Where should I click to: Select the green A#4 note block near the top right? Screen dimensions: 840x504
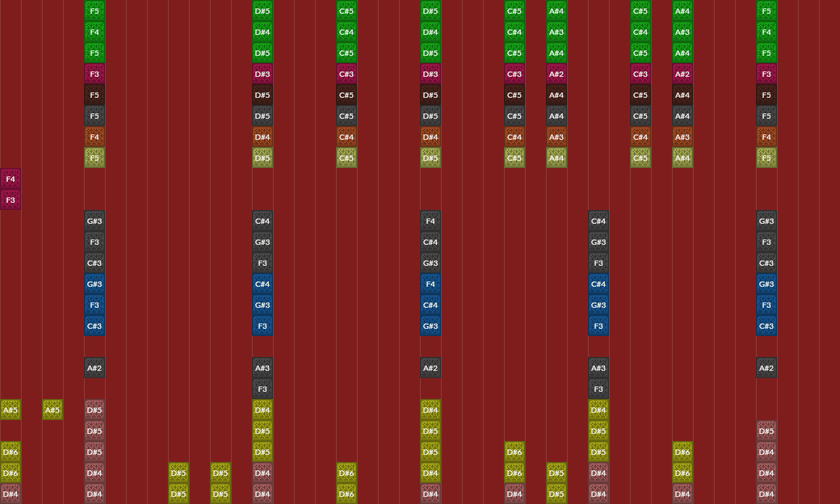click(682, 11)
